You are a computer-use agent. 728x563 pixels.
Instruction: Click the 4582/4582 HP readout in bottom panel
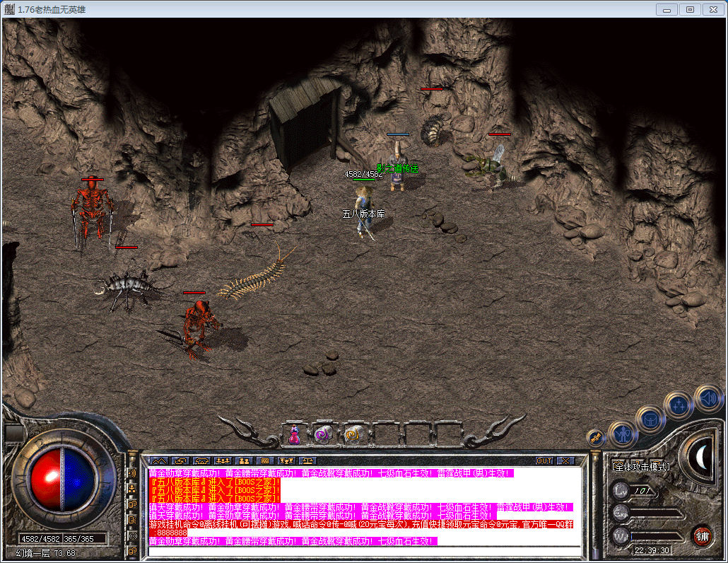(x=40, y=539)
